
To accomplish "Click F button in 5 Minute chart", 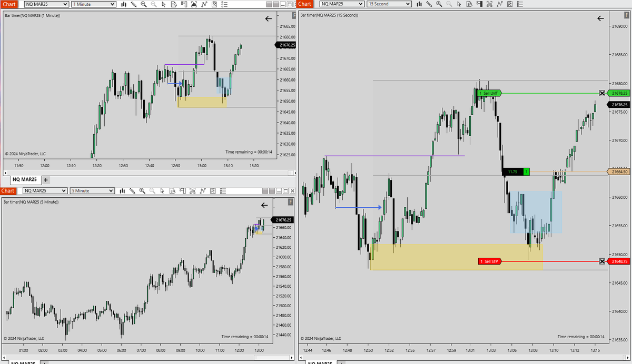I will pyautogui.click(x=291, y=202).
